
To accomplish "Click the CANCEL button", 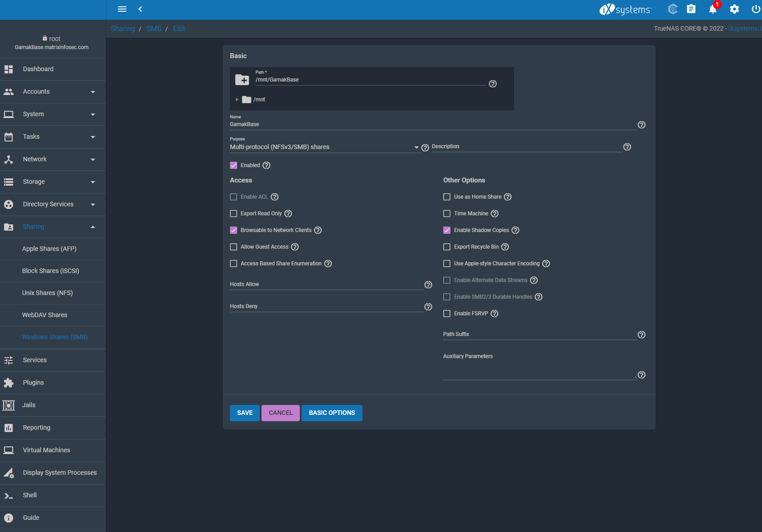I will pyautogui.click(x=280, y=413).
